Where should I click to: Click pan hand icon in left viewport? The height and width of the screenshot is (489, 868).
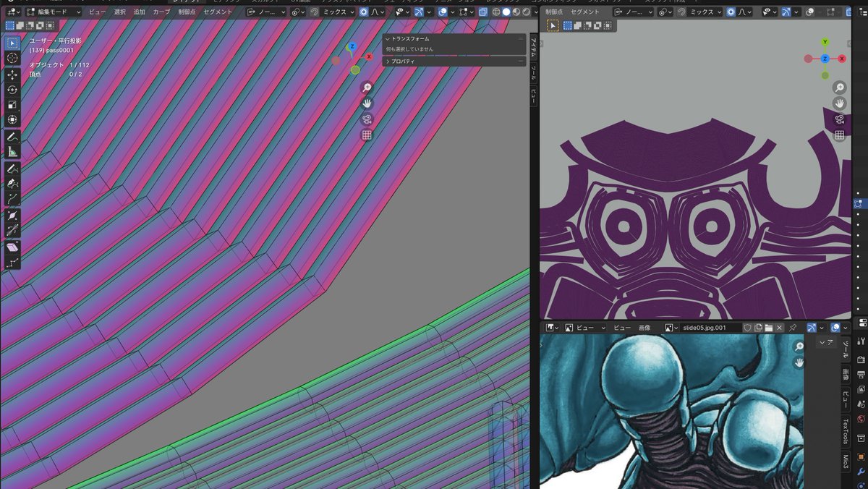coord(367,103)
